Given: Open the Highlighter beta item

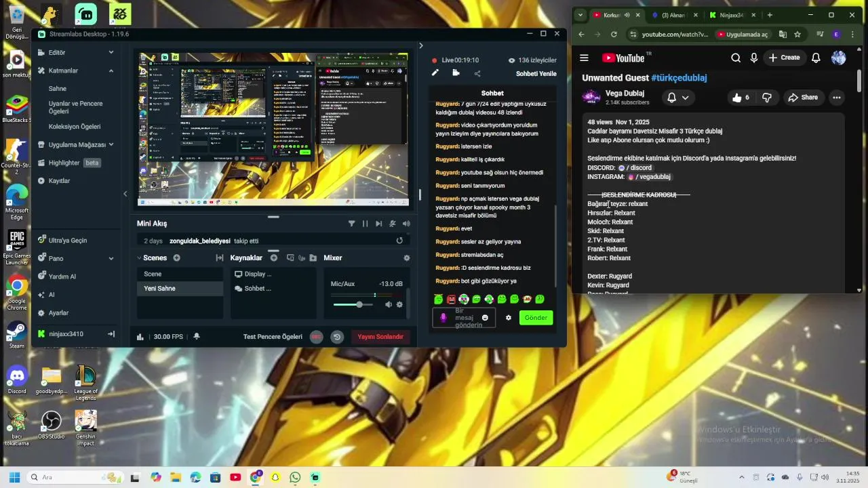Looking at the screenshot, I should [69, 163].
